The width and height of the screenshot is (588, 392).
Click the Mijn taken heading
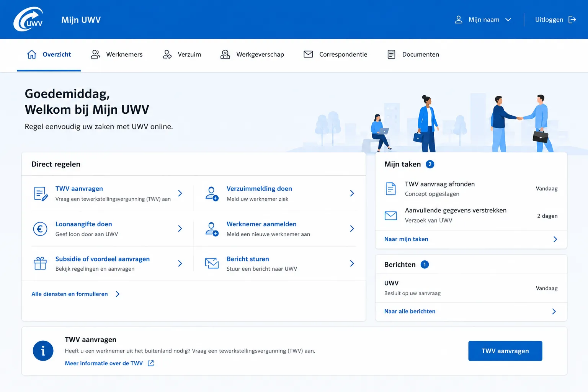point(402,164)
